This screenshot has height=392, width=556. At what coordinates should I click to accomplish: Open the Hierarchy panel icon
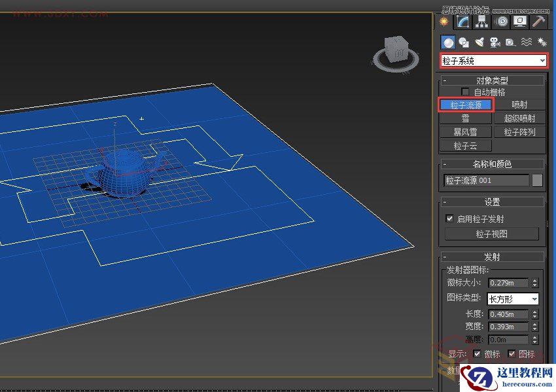[481, 22]
